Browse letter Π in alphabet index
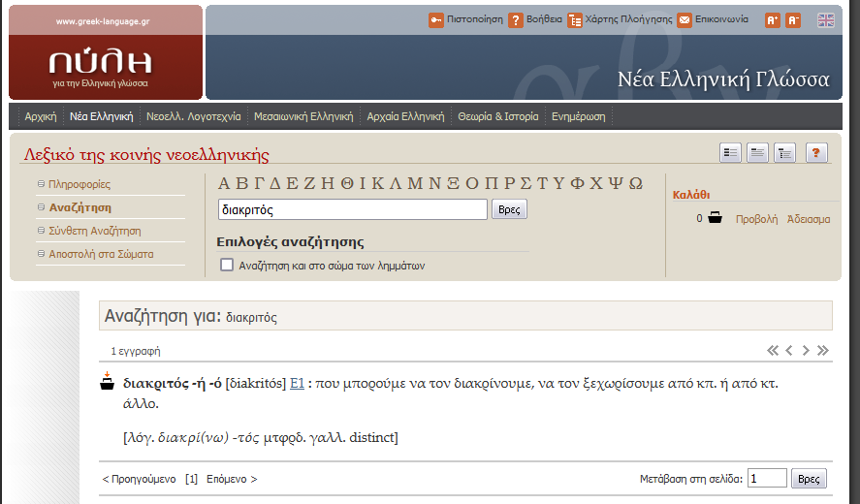The width and height of the screenshot is (860, 504). (492, 183)
